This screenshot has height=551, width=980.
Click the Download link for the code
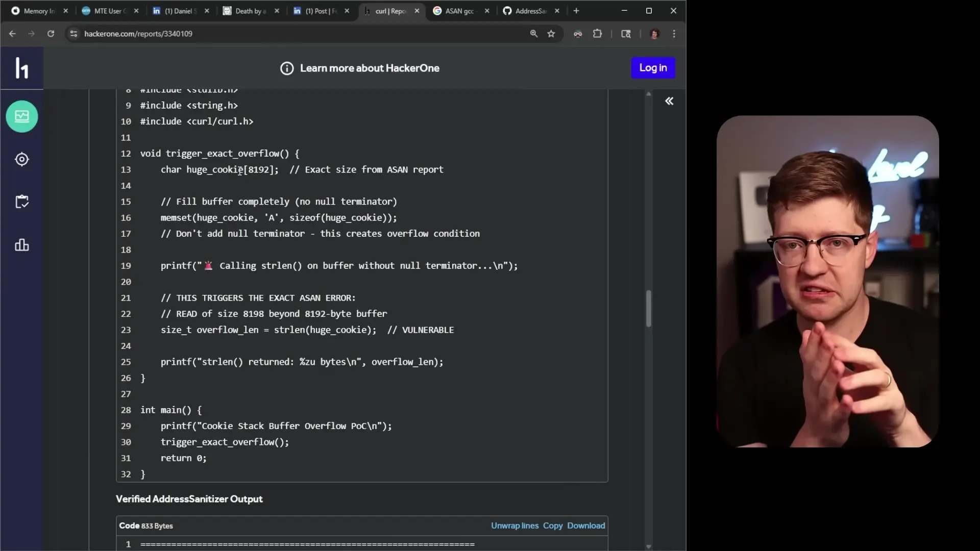pyautogui.click(x=586, y=525)
